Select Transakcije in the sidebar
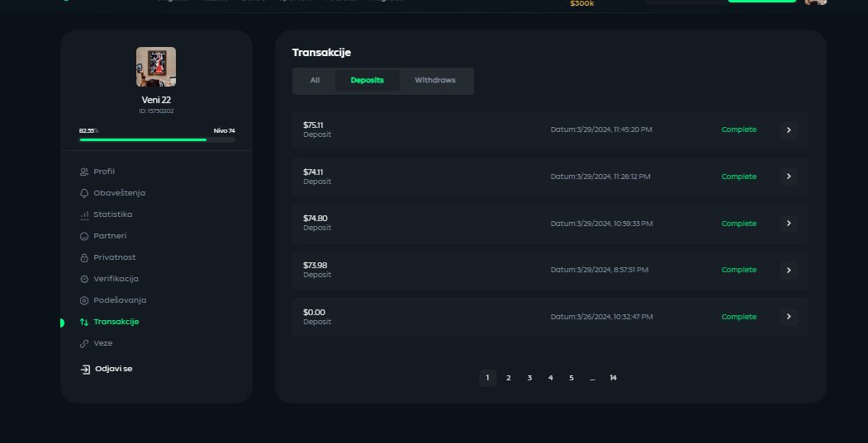Screen dimensions: 868x443 click(116, 322)
